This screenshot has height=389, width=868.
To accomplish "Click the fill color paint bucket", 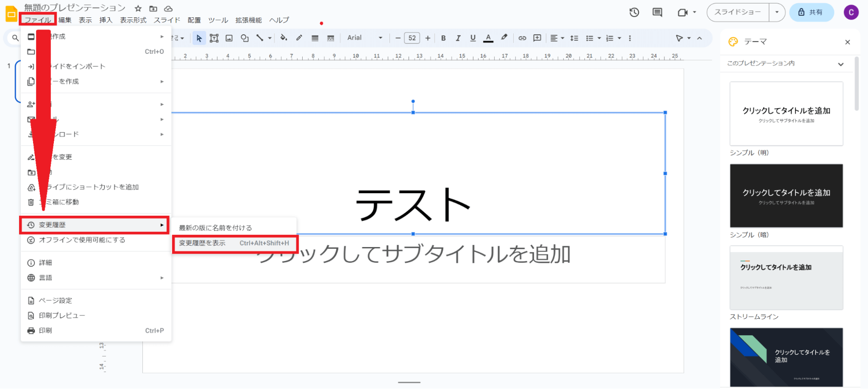I will click(x=284, y=38).
